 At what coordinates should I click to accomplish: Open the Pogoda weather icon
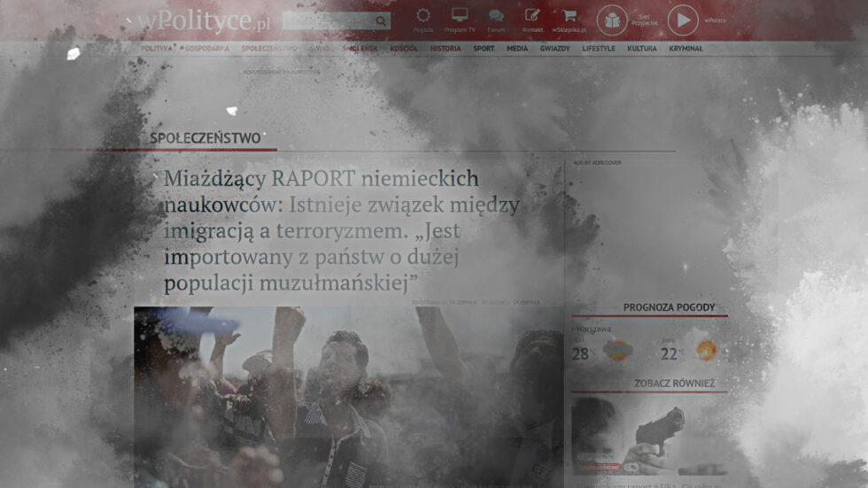tap(423, 16)
